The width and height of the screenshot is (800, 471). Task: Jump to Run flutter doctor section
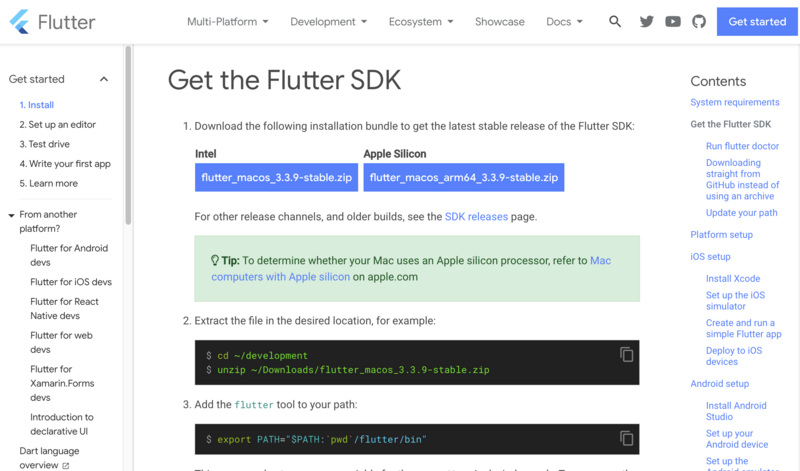click(742, 146)
